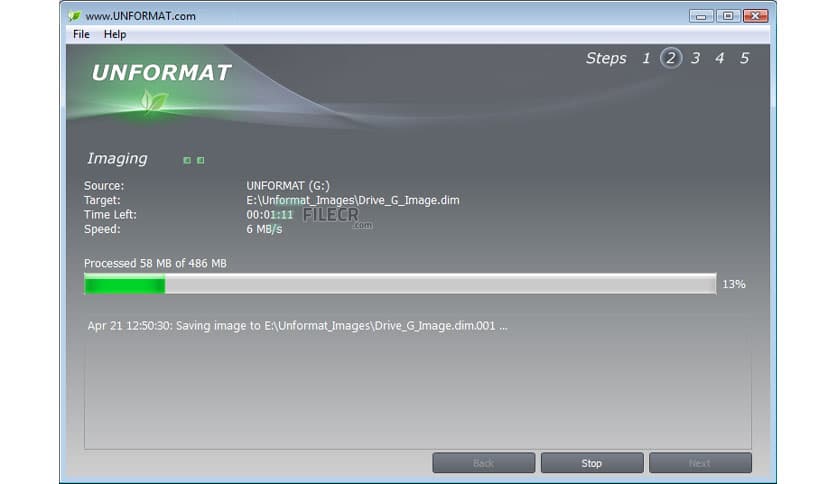Open the File menu
Image resolution: width=836 pixels, height=484 pixels.
coord(81,34)
